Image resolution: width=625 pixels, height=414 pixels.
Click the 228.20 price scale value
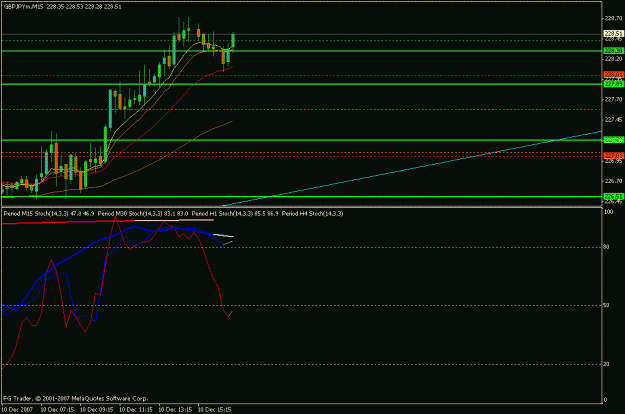pyautogui.click(x=613, y=59)
